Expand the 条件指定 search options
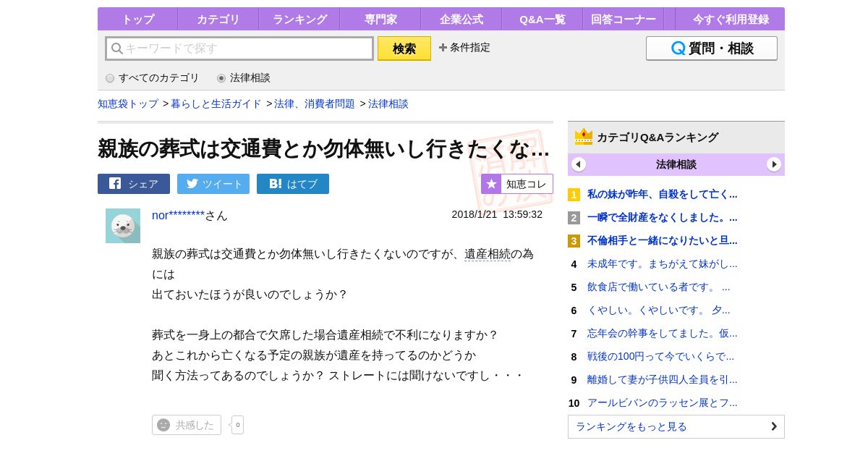The height and width of the screenshot is (456, 868). [x=464, y=48]
